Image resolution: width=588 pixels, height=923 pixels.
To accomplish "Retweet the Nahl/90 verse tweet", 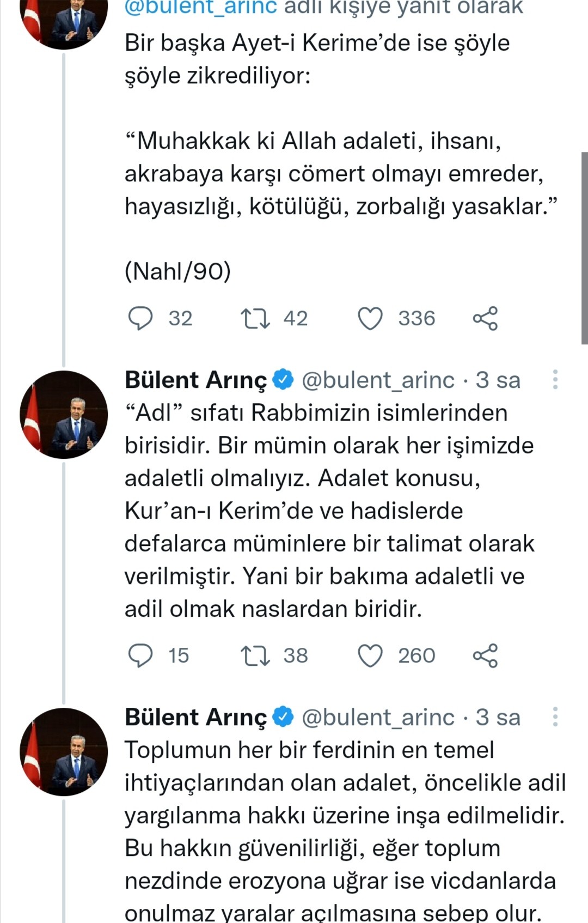I will click(x=255, y=319).
